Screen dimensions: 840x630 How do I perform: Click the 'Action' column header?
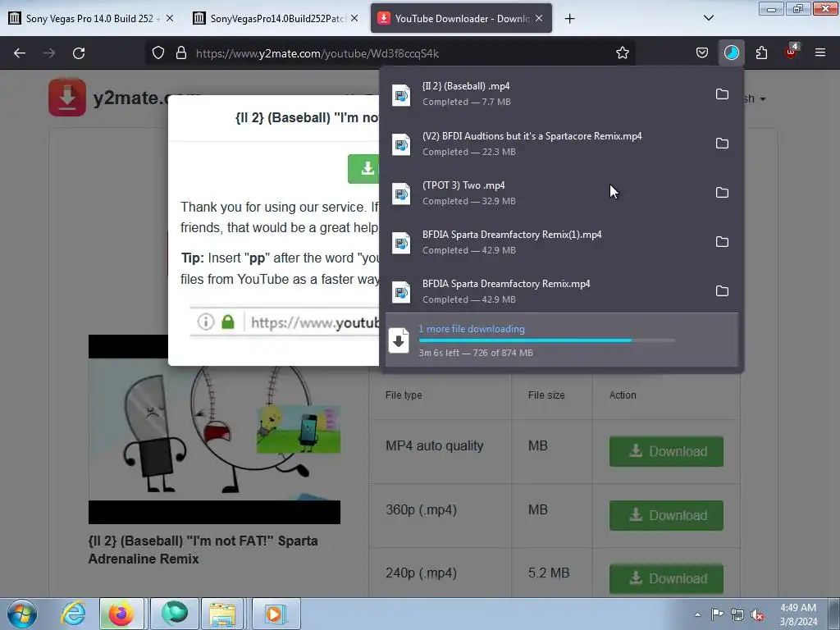click(x=623, y=395)
